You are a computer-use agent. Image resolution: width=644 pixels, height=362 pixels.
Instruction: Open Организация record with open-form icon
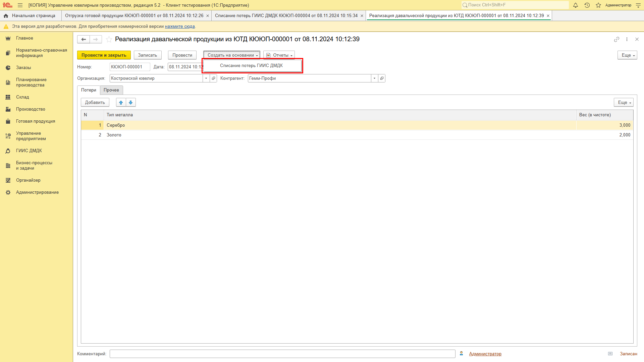point(213,78)
